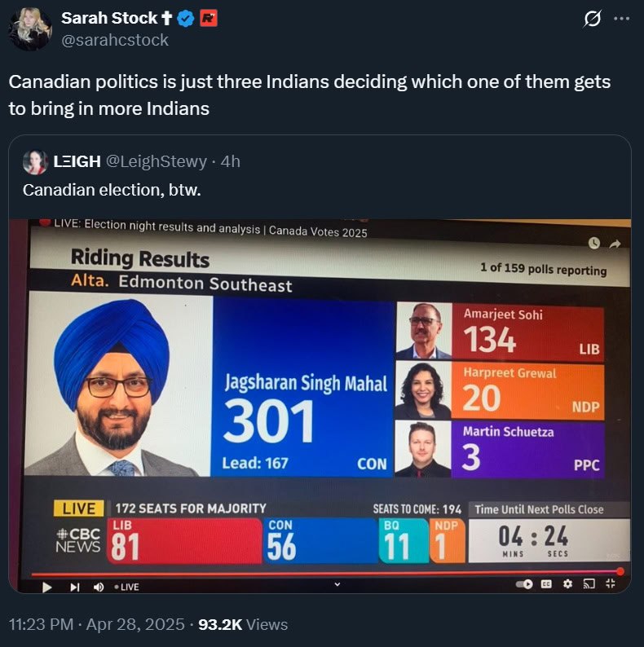Open the @LeighStewy quoted author link

click(x=157, y=161)
